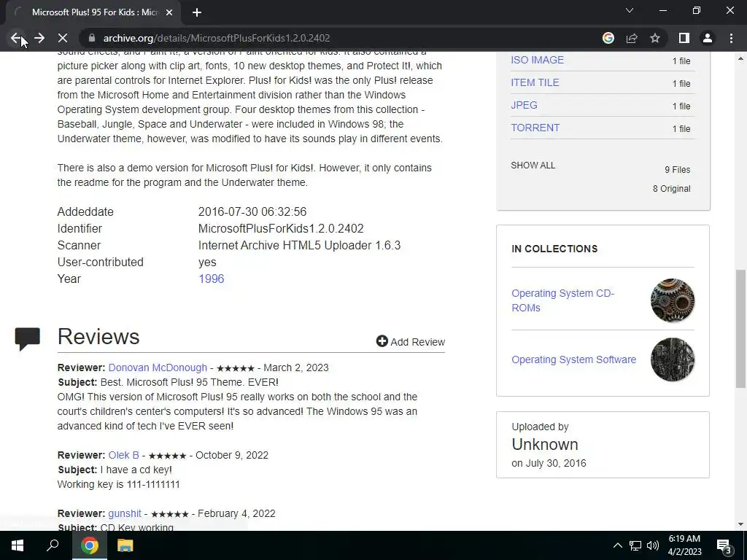This screenshot has width=747, height=560.
Task: Click 'Working key is 111-1111111' text
Action: coord(119,484)
